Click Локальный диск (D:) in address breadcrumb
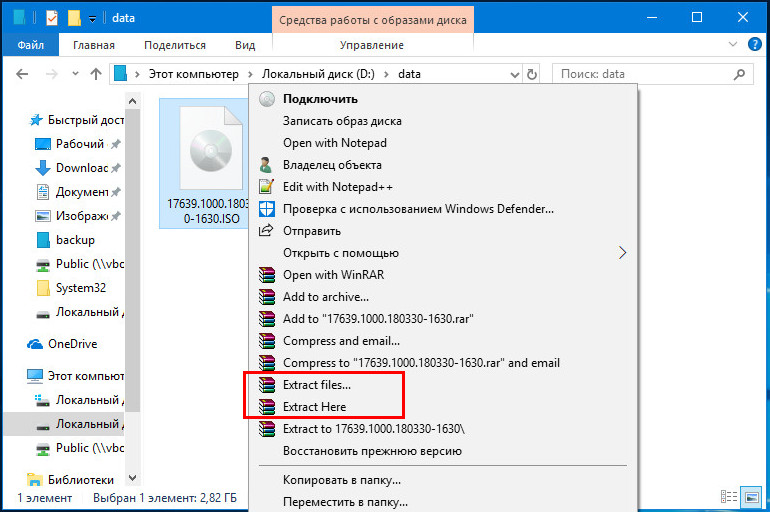The width and height of the screenshot is (770, 512). (318, 74)
